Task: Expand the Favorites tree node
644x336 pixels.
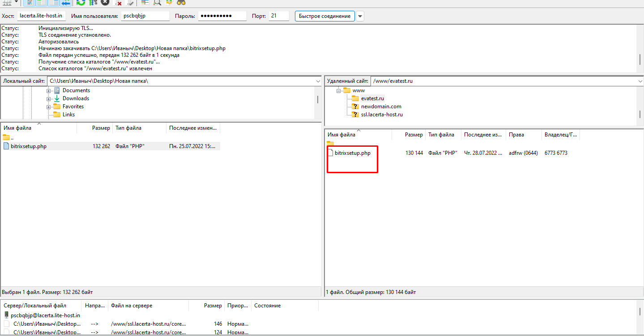Action: [49, 106]
